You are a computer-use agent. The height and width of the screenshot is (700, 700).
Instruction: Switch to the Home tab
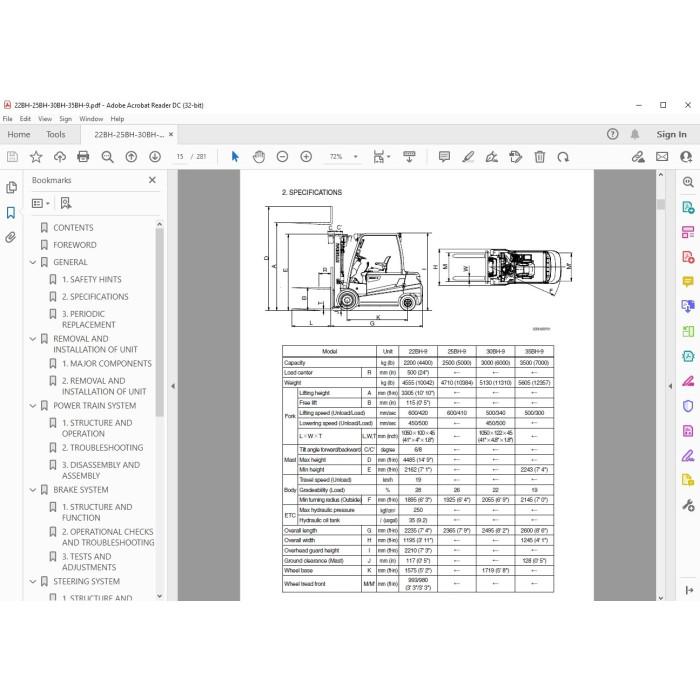click(x=19, y=134)
